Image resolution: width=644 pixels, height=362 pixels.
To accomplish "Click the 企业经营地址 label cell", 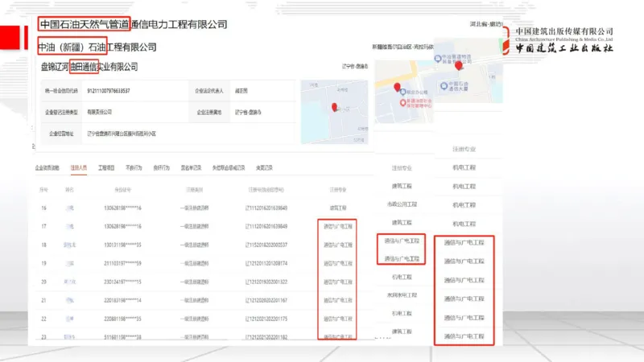I will (61, 134).
